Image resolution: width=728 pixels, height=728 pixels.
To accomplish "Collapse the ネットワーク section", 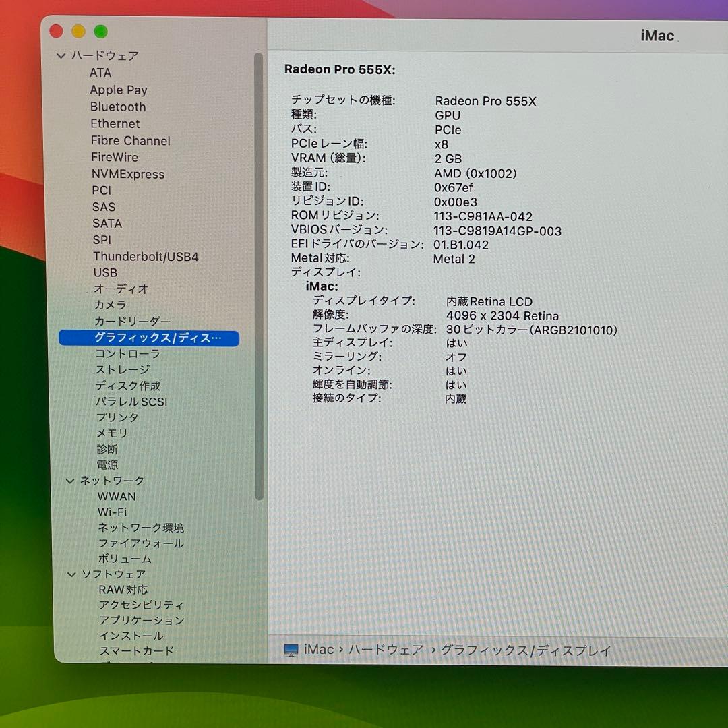I will tap(72, 481).
